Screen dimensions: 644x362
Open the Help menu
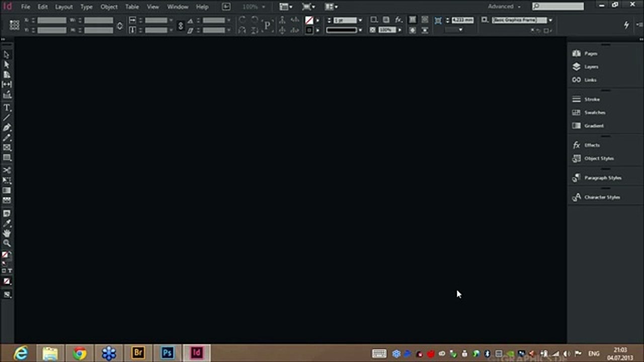pos(202,7)
